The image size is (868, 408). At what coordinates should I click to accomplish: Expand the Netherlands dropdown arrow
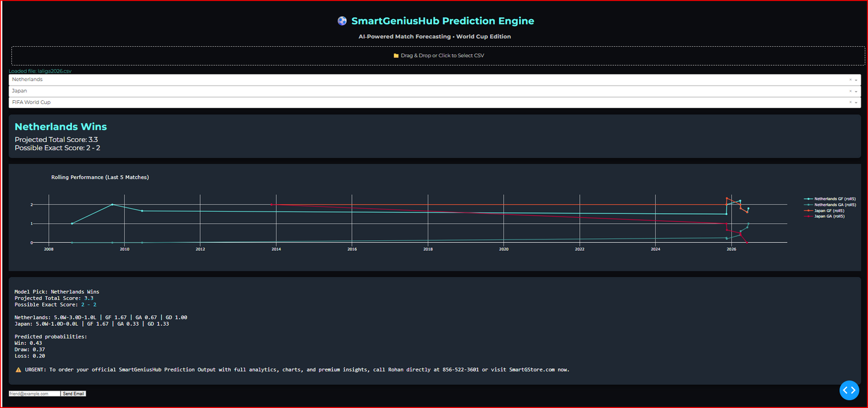point(856,80)
